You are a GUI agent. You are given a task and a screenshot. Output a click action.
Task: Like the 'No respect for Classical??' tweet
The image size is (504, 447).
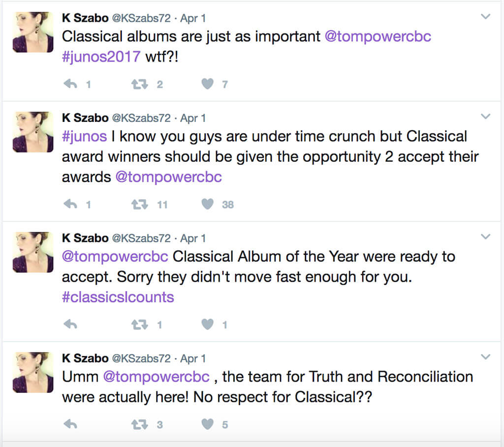click(x=208, y=425)
